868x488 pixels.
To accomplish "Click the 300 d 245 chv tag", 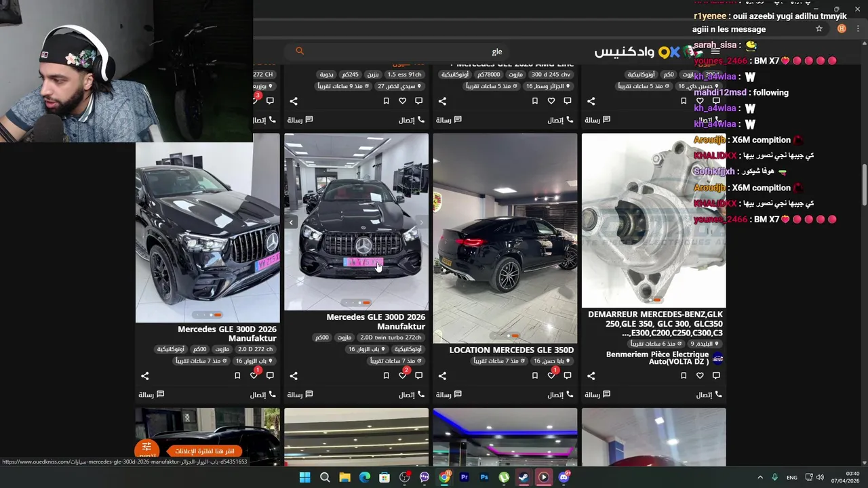I will pos(551,75).
